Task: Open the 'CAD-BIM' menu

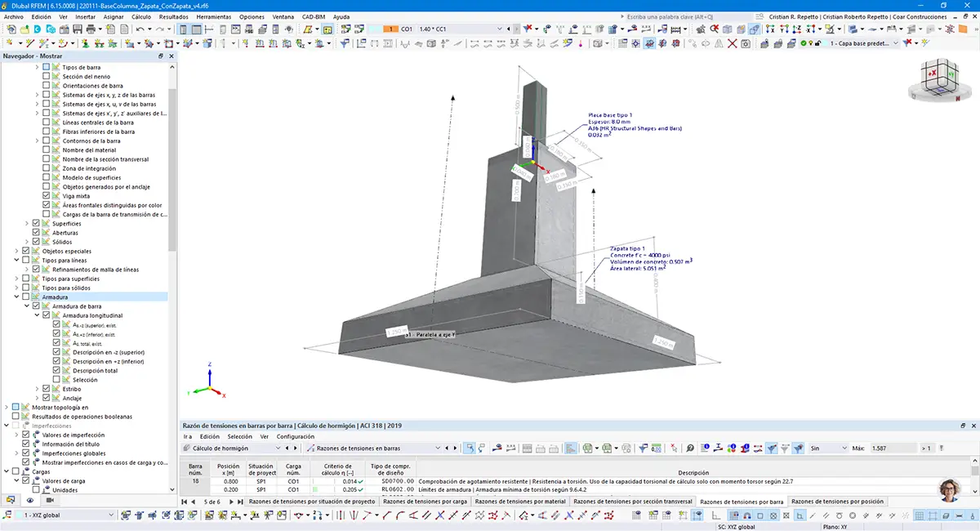Action: 314,16
